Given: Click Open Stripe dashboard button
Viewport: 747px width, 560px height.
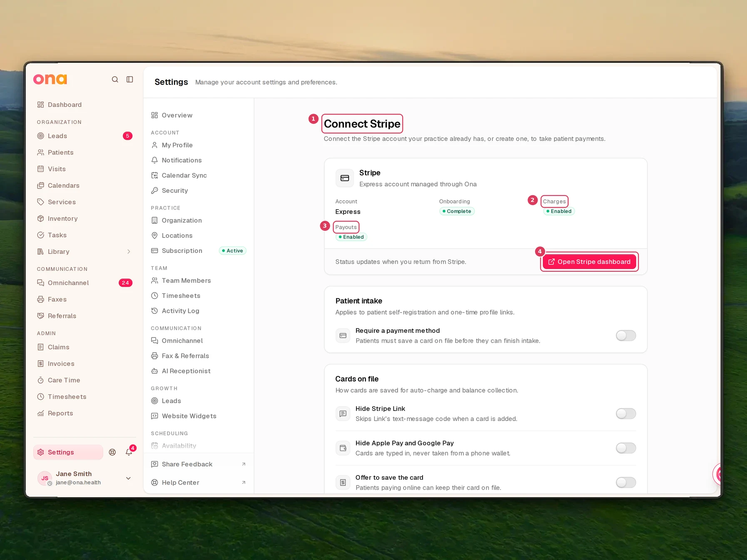Looking at the screenshot, I should 589,262.
